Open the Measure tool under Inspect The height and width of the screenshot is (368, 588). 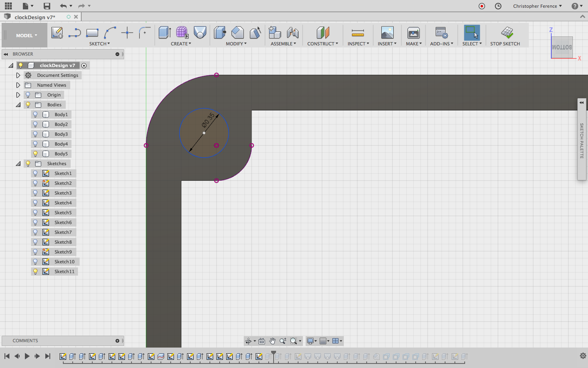(x=358, y=33)
